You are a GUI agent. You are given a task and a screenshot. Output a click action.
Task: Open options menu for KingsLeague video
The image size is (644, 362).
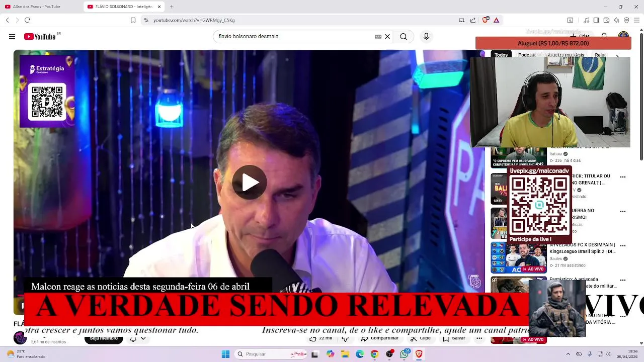[623, 246]
